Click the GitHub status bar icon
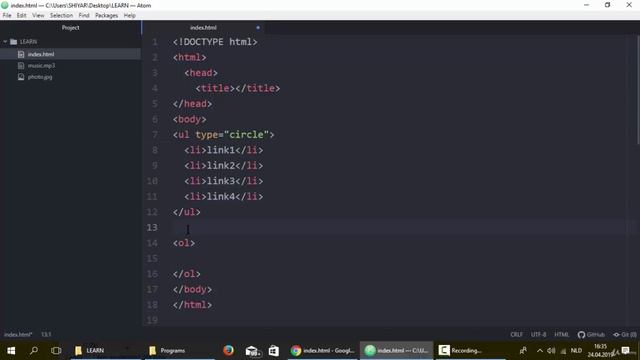 tap(591, 335)
